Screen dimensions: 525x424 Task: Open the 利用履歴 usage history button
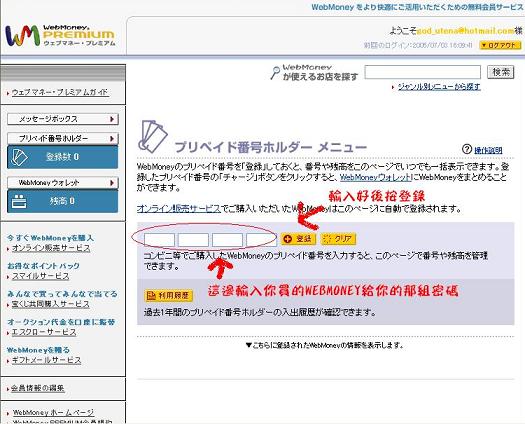point(169,295)
